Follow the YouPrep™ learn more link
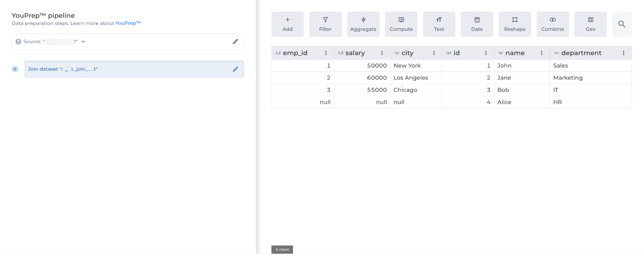Image resolution: width=644 pixels, height=254 pixels. (x=128, y=23)
